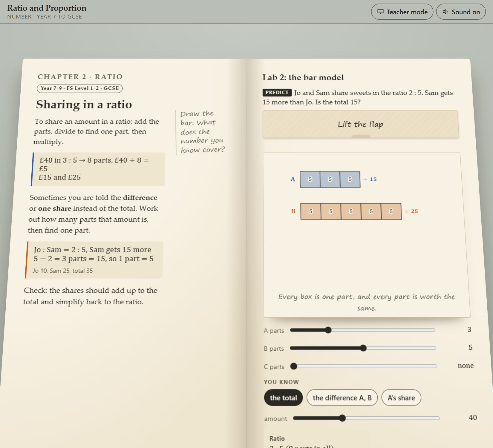This screenshot has height=448, width=493.
Task: Click the C parts slider handle
Action: click(x=294, y=366)
